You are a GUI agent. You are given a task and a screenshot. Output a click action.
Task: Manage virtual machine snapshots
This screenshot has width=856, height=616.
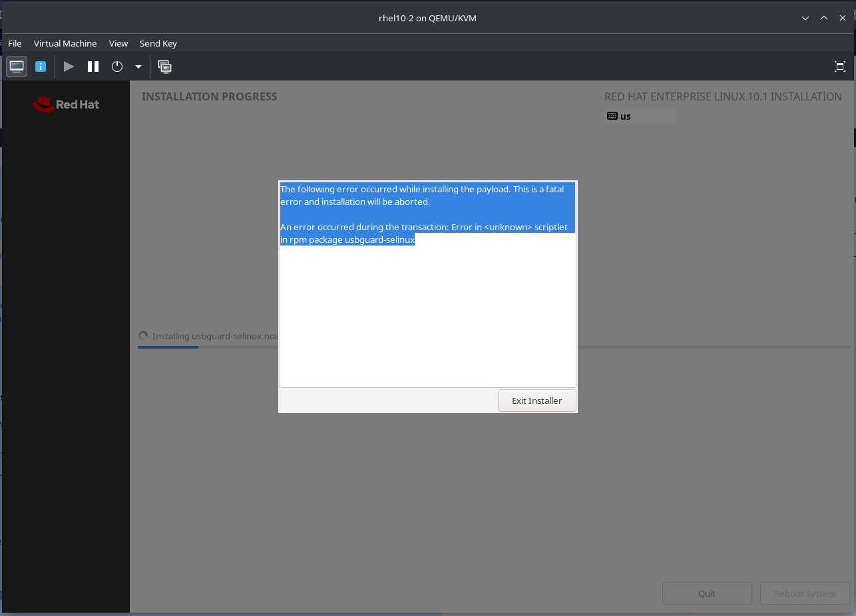pos(164,67)
